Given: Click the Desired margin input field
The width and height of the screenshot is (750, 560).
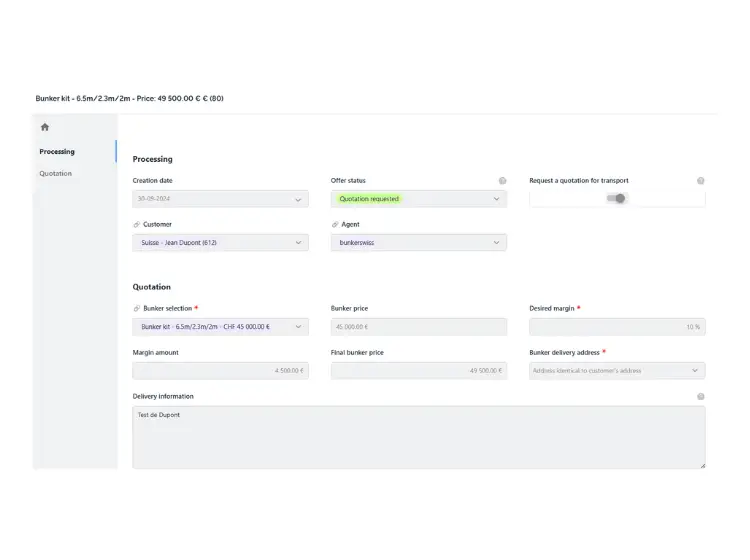Looking at the screenshot, I should (x=616, y=326).
